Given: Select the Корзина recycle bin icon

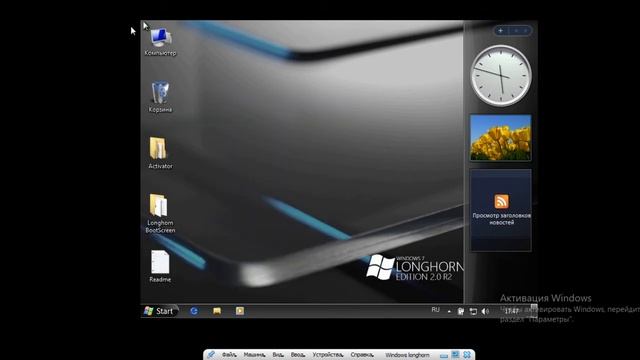Looking at the screenshot, I should 160,97.
